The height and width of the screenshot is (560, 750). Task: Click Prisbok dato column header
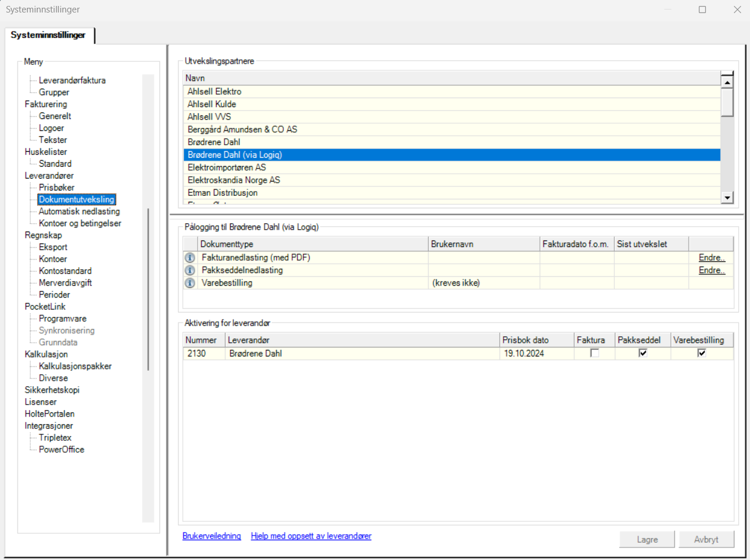[x=537, y=340]
